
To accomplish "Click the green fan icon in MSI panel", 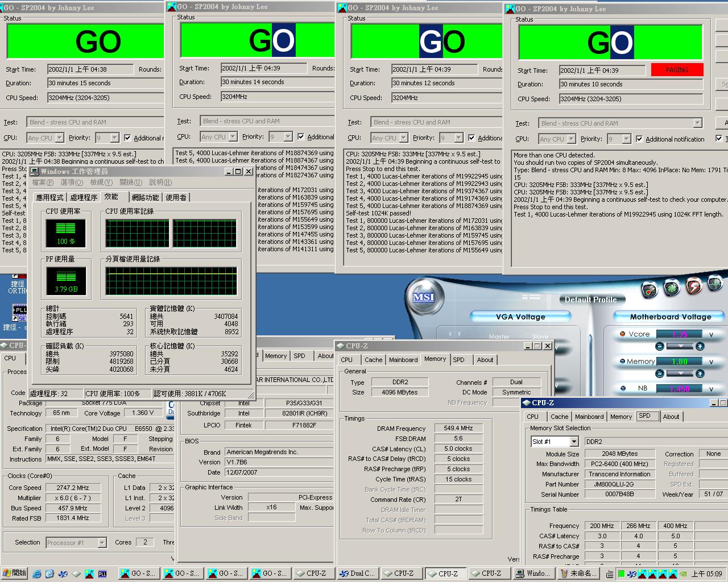I will 671,288.
